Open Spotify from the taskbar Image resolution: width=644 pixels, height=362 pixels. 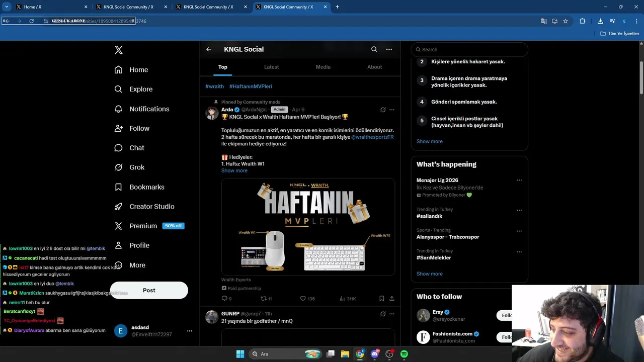404,354
